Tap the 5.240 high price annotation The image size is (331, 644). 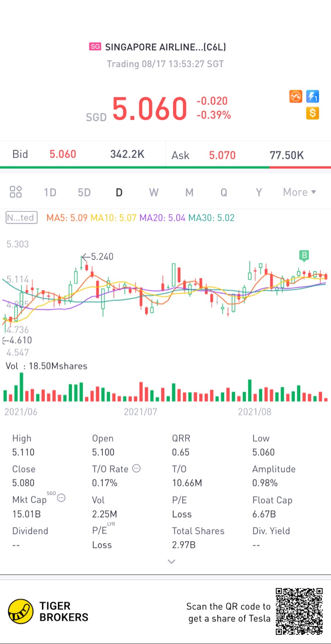coord(98,257)
